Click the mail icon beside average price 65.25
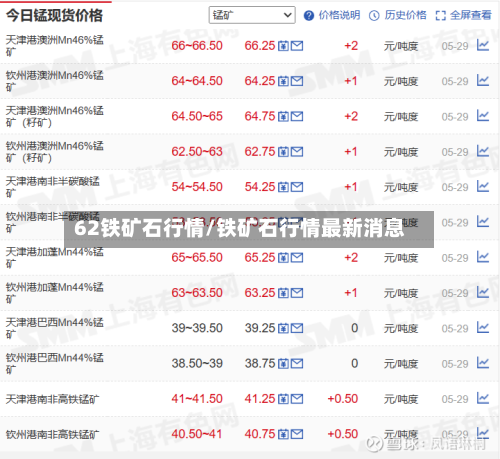The image size is (500, 459). [x=297, y=258]
